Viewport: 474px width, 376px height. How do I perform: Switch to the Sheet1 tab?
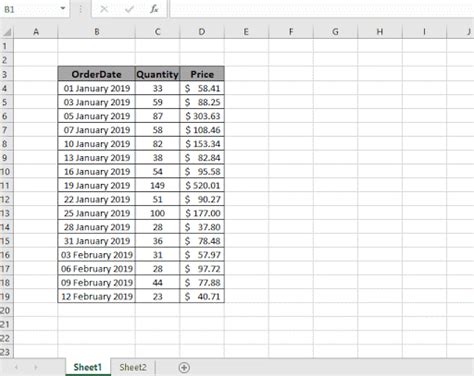(x=88, y=367)
